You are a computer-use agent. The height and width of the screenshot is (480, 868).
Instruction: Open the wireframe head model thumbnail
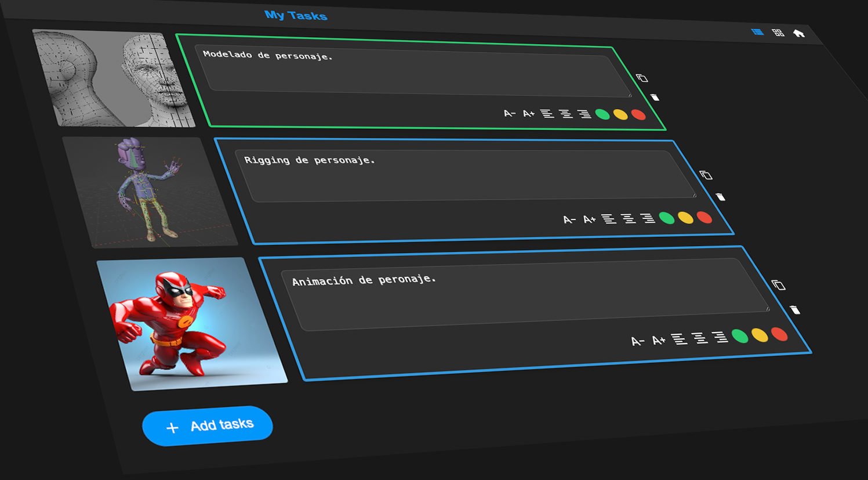pyautogui.click(x=114, y=78)
